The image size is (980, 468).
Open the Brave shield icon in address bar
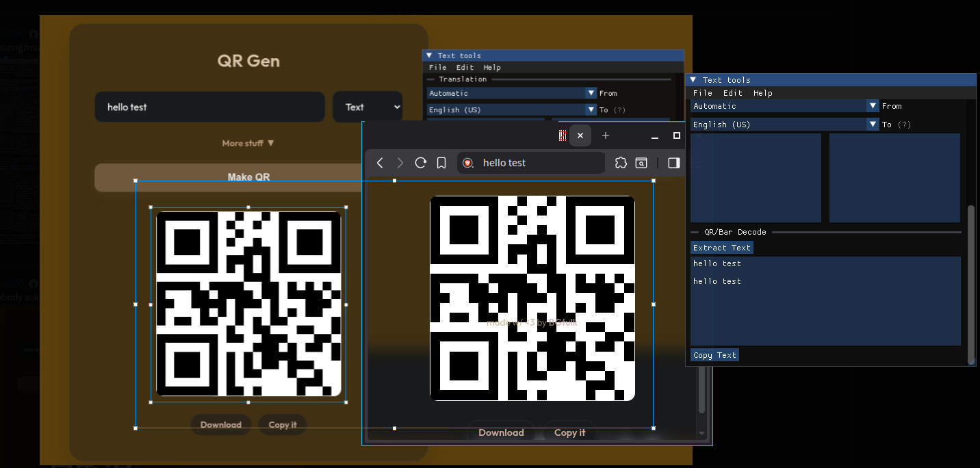coord(468,163)
